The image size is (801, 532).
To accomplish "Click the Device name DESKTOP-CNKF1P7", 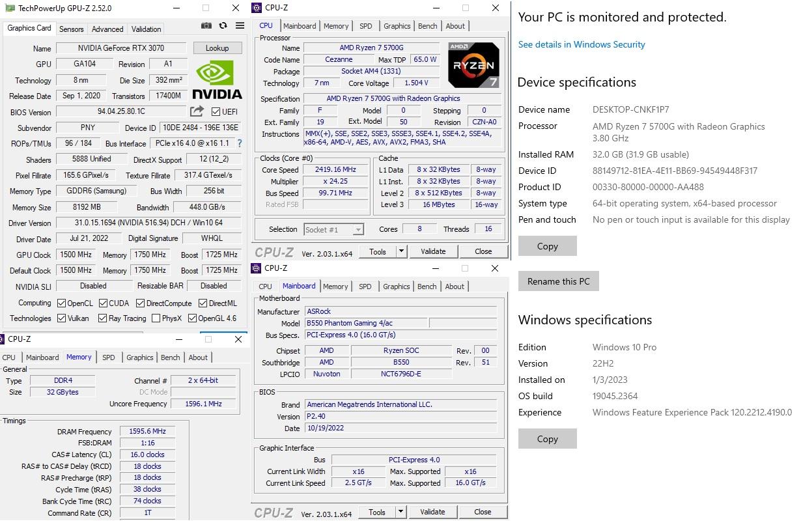I will (631, 109).
